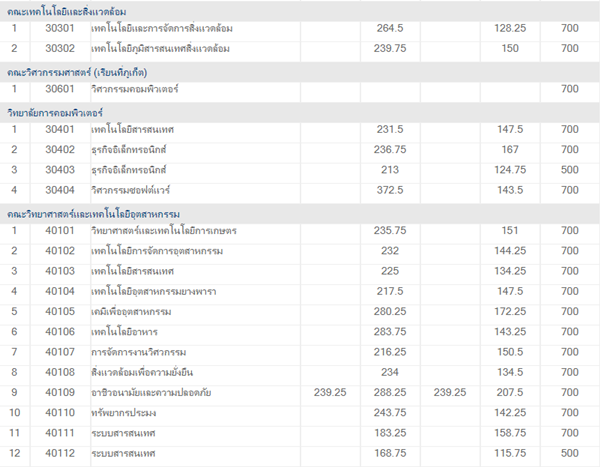600x467 pixels.
Task: Click the value 167 in row 30402
Action: click(x=509, y=149)
